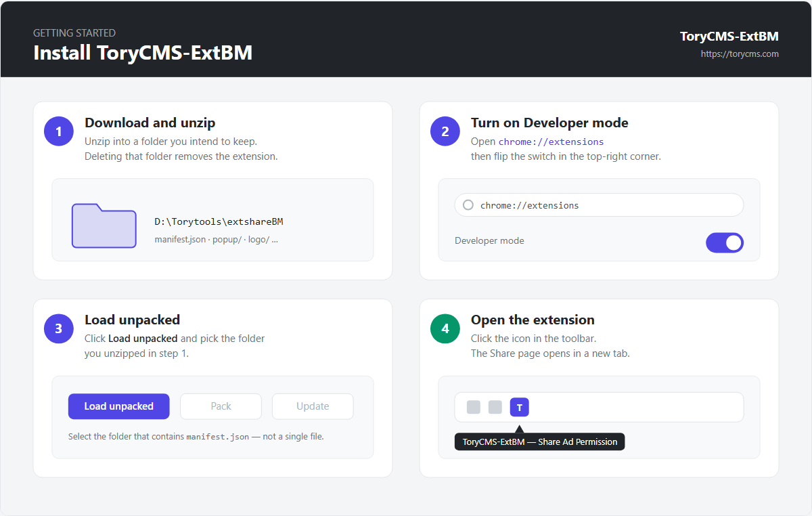The height and width of the screenshot is (516, 812).
Task: Click the GETTING STARTED label
Action: tap(74, 33)
